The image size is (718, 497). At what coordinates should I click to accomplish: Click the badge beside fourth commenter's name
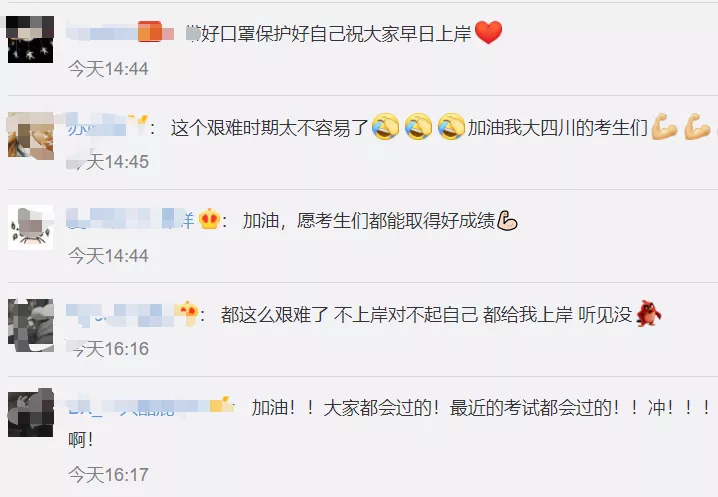[x=188, y=313]
